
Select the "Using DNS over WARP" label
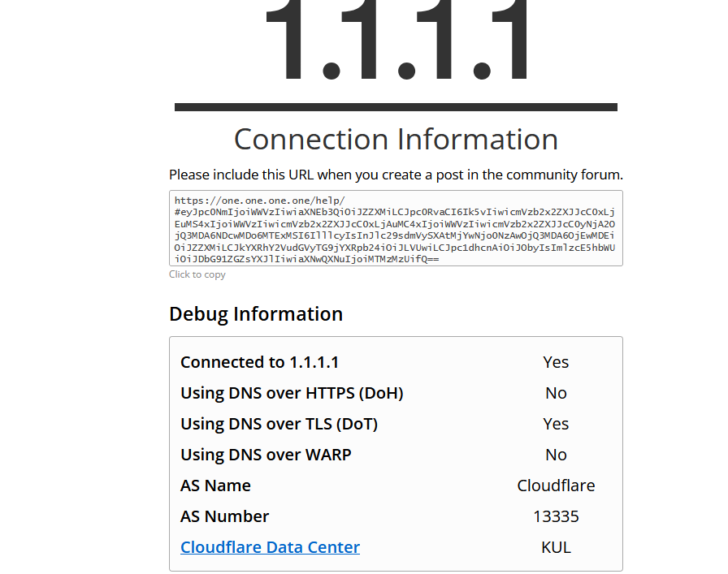[266, 455]
